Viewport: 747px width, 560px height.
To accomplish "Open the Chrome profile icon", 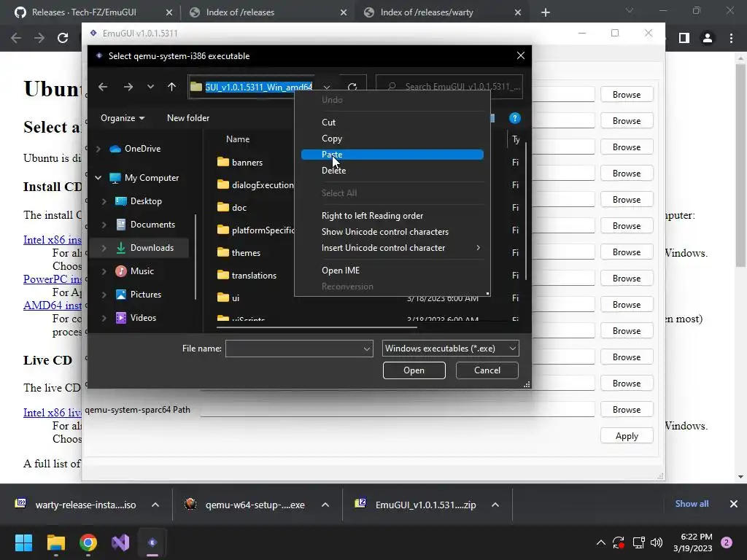I will point(708,38).
